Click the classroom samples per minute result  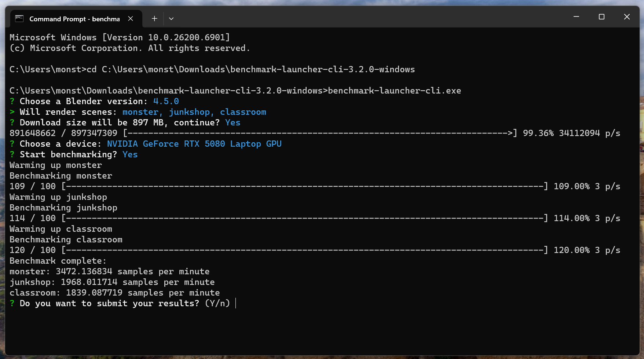pyautogui.click(x=114, y=293)
